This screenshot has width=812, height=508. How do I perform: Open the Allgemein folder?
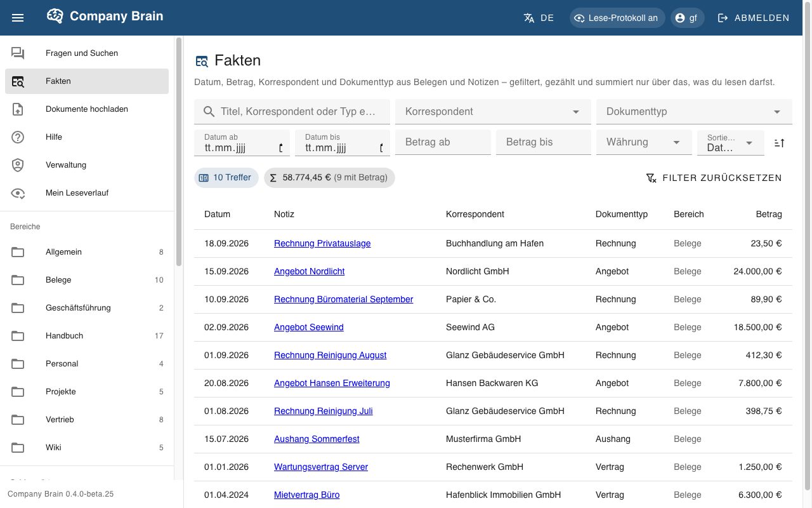point(87,252)
